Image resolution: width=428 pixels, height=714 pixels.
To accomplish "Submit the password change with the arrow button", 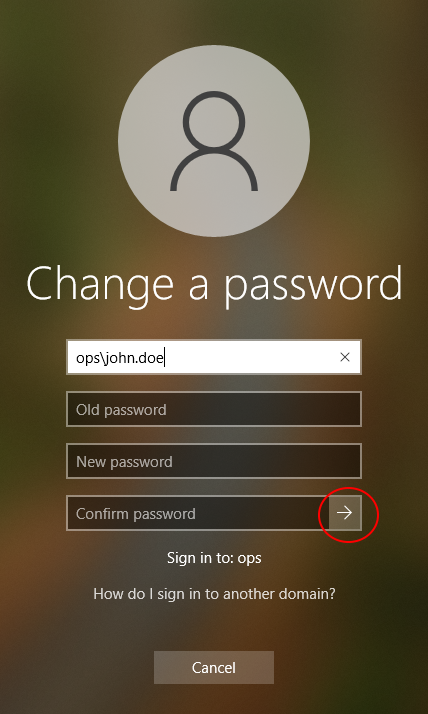I will pos(345,513).
